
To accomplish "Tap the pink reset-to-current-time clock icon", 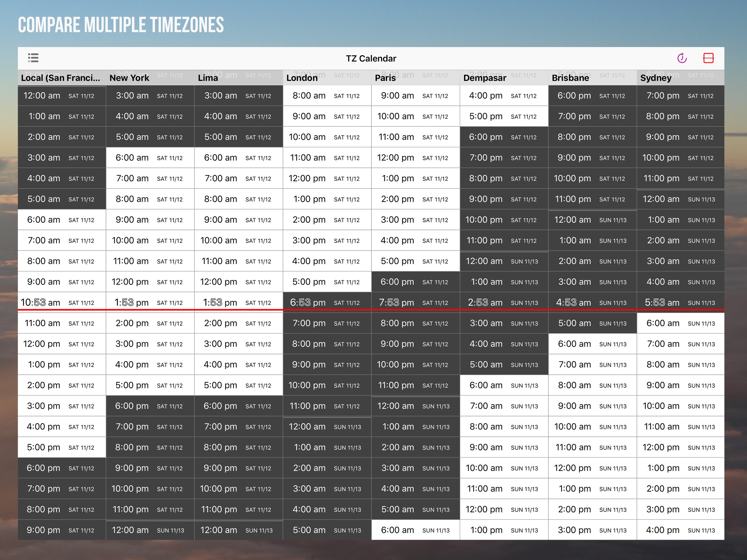I will click(x=682, y=58).
